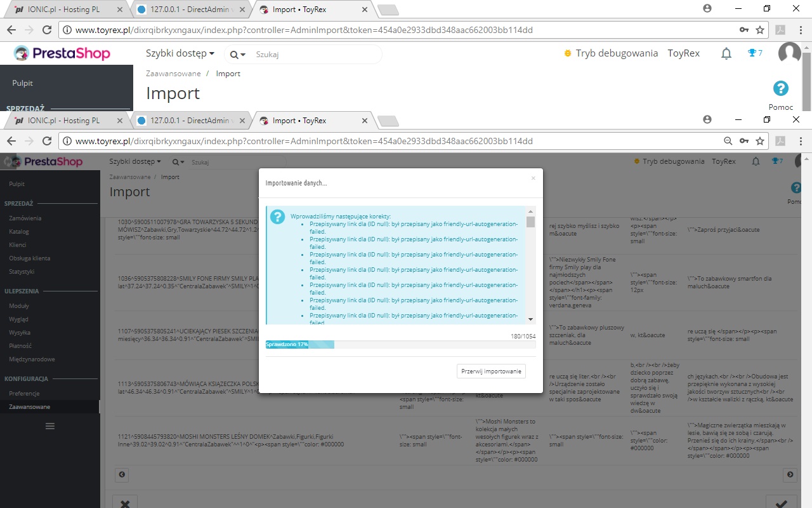Click the cancel X button below the table
812x508 pixels.
pos(125,504)
